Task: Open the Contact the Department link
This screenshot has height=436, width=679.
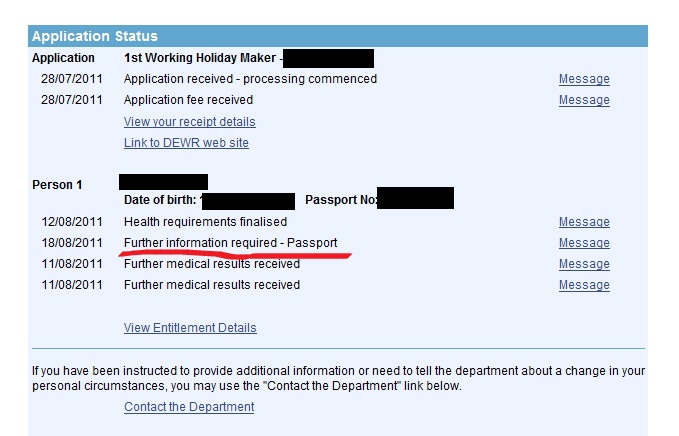Action: click(x=189, y=407)
